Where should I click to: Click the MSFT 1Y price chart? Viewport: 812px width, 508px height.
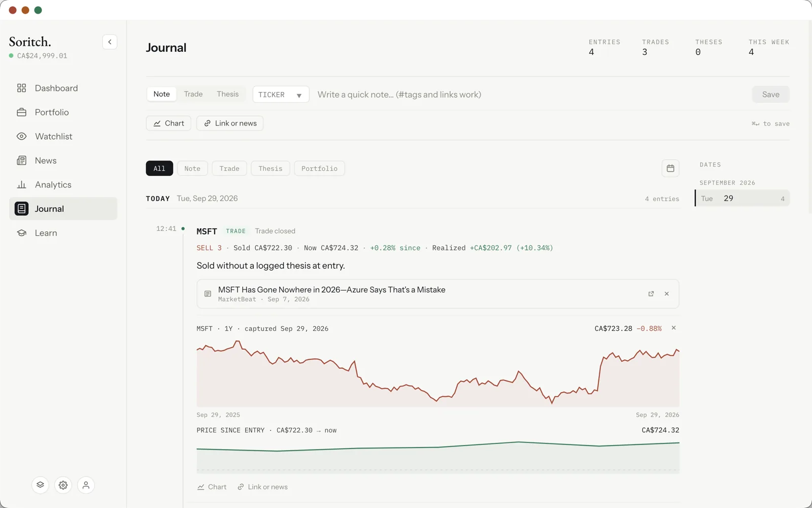click(x=438, y=373)
